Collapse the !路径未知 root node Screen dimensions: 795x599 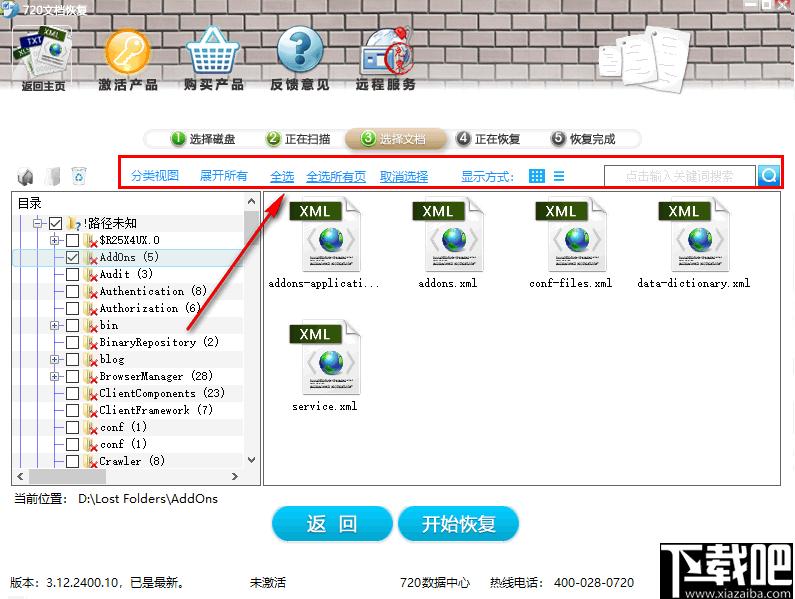(38, 223)
